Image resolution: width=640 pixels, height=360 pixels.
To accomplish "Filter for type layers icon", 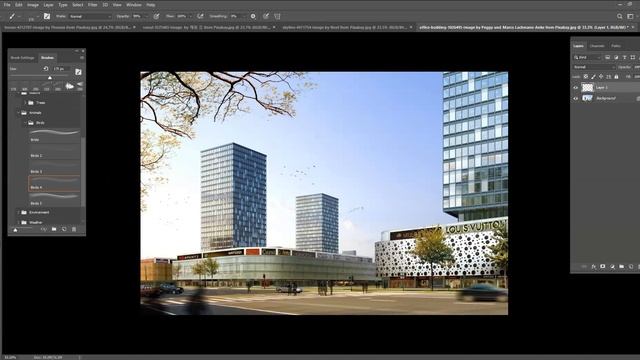I will [624, 57].
